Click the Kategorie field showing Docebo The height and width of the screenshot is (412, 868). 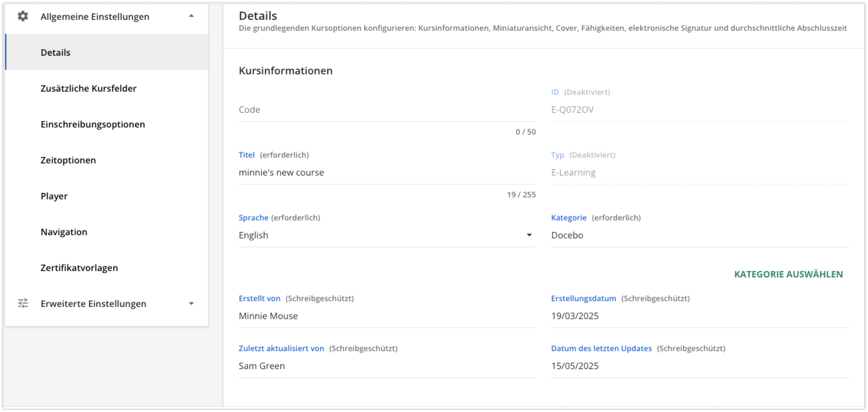coord(700,235)
